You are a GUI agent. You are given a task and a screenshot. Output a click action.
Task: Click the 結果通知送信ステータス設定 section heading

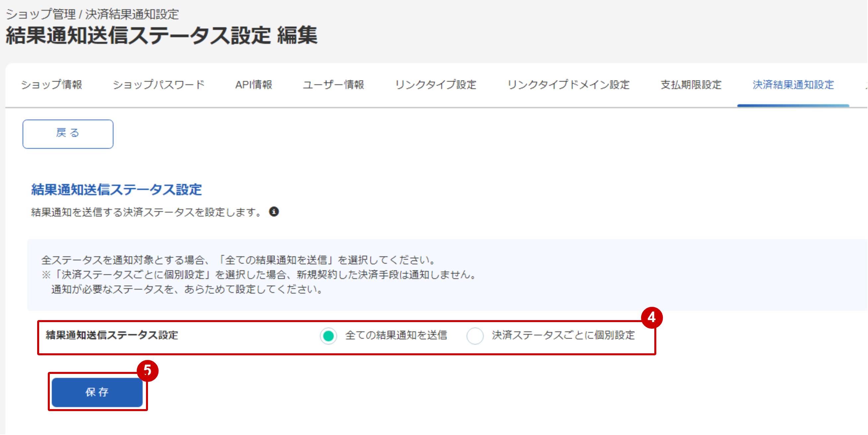[116, 190]
